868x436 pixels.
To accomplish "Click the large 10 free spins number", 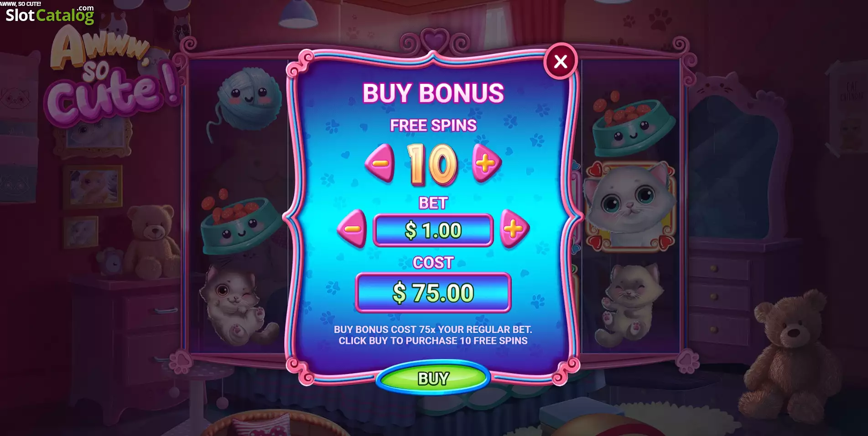I will click(x=432, y=164).
